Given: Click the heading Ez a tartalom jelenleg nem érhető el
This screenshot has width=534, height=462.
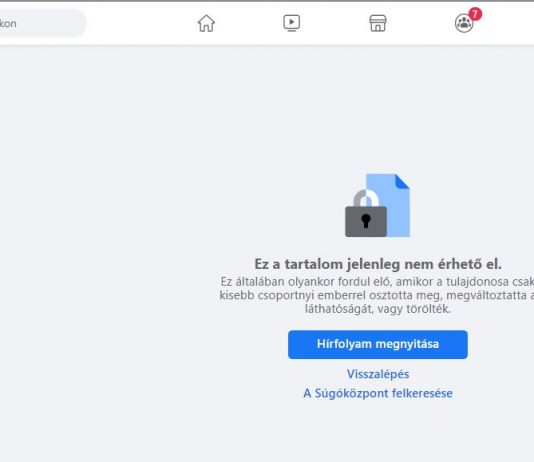Looking at the screenshot, I should click(378, 264).
